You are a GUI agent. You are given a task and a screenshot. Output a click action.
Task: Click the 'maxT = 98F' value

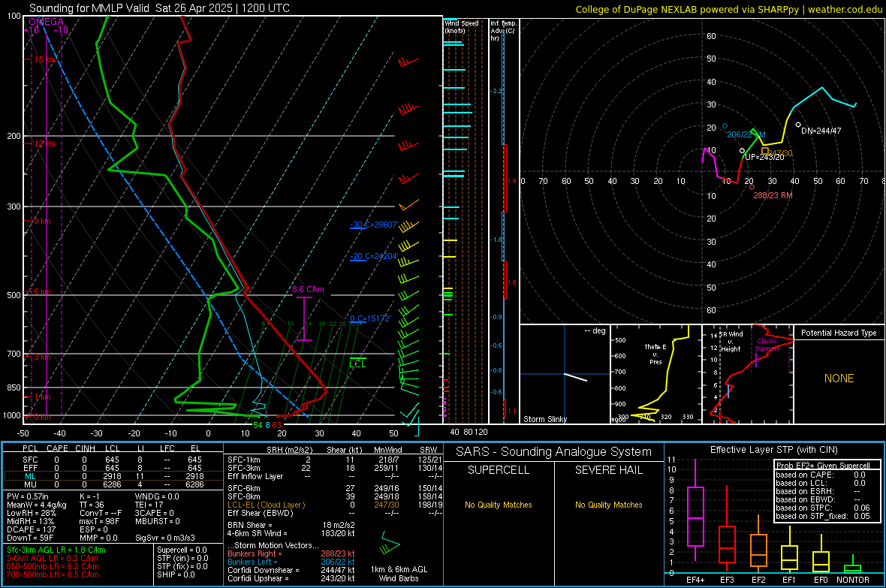99,521
